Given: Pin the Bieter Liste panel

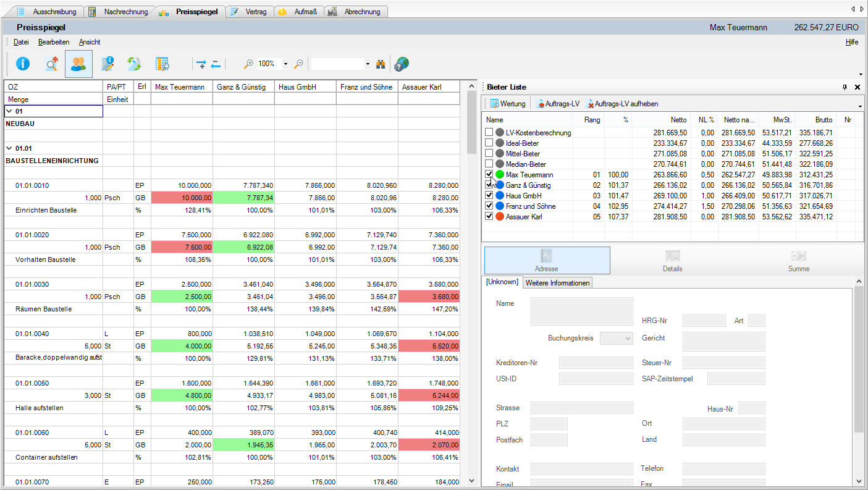Looking at the screenshot, I should click(845, 87).
